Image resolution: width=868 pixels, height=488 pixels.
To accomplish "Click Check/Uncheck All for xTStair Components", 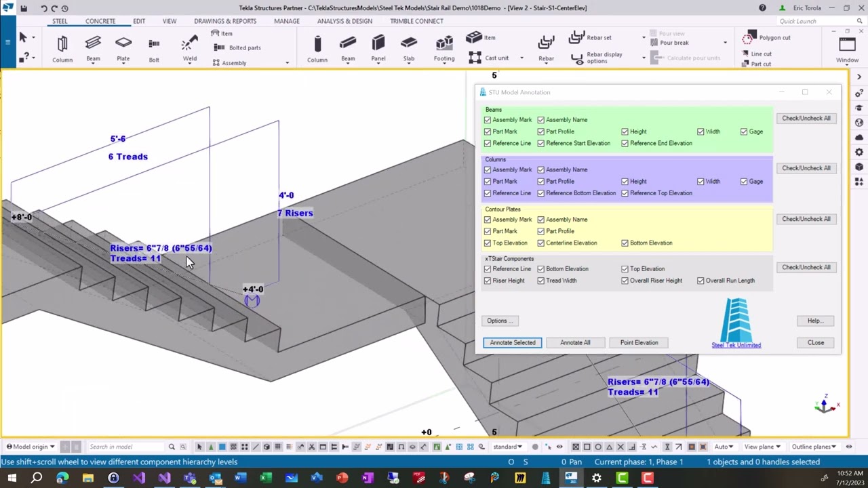I will click(806, 267).
